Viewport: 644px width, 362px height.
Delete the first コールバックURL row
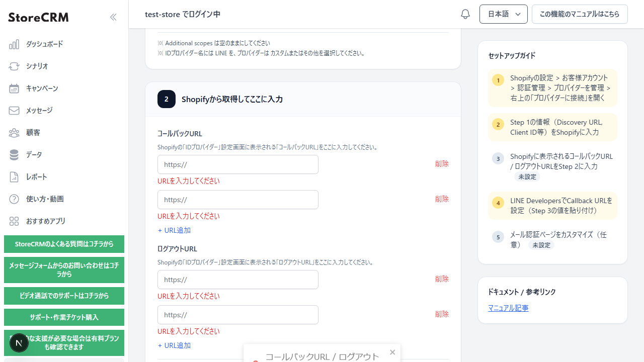442,164
